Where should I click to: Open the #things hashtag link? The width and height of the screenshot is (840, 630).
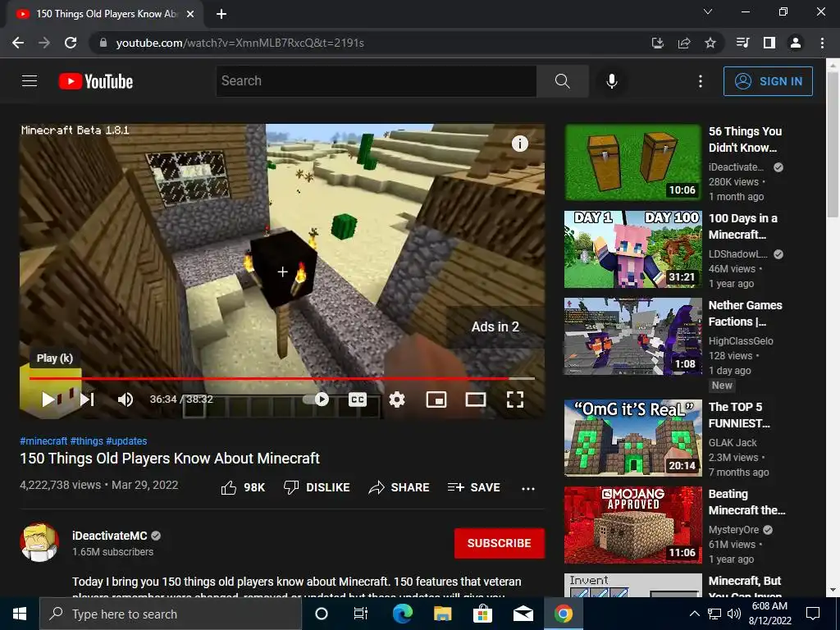(x=86, y=441)
